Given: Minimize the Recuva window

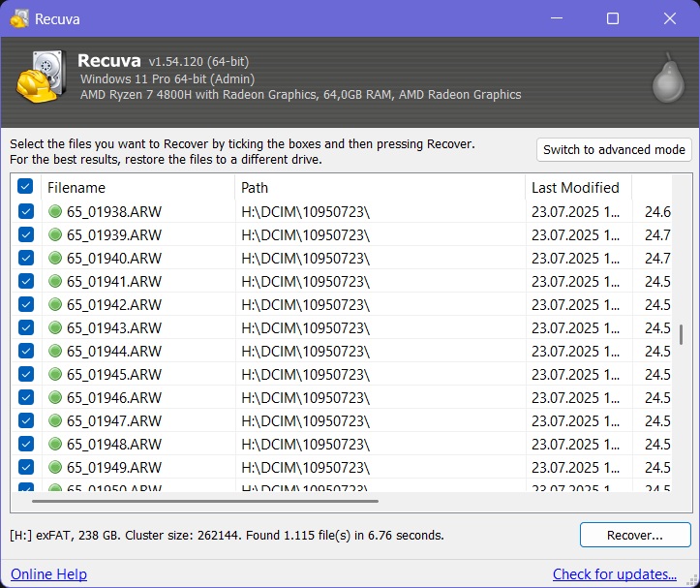Looking at the screenshot, I should [x=557, y=18].
